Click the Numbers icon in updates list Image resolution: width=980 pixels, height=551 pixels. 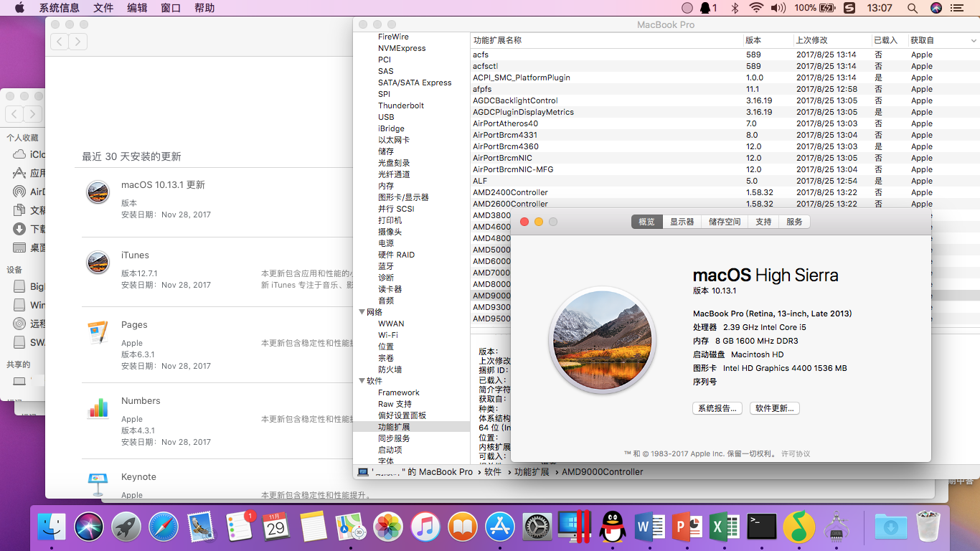(98, 408)
